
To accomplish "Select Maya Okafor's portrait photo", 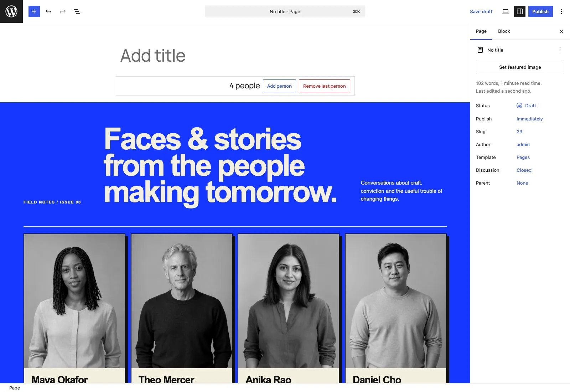I will (x=74, y=301).
